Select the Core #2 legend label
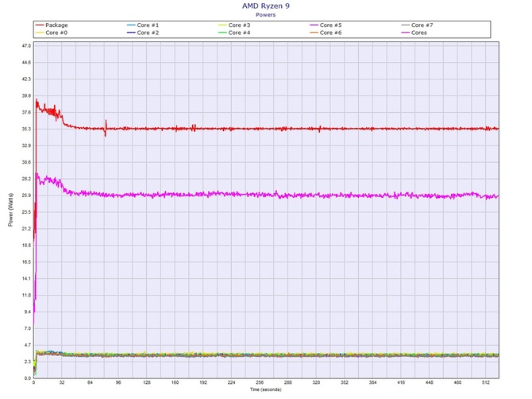 coord(148,33)
